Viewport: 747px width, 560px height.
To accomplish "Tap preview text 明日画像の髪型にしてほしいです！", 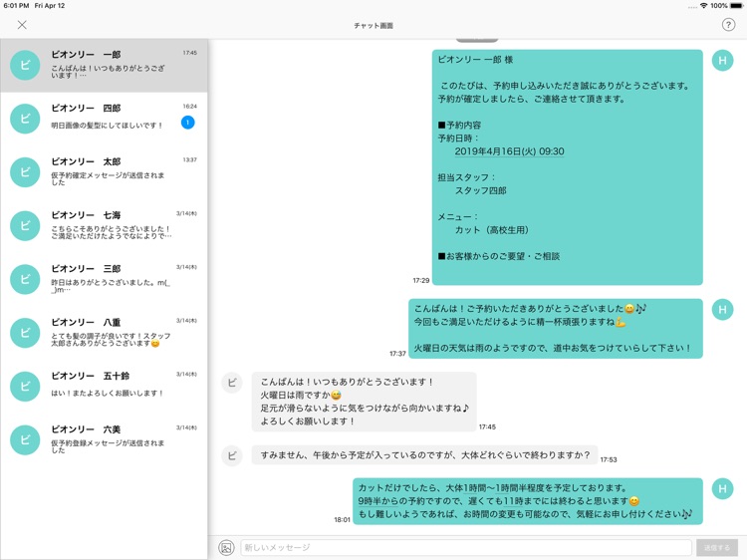I will pos(108,126).
